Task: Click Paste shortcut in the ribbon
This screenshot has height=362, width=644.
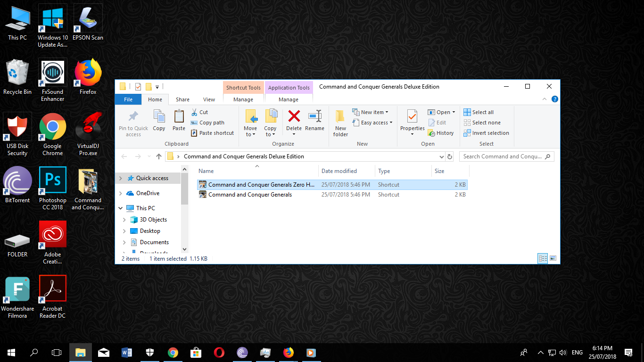Action: click(x=212, y=133)
